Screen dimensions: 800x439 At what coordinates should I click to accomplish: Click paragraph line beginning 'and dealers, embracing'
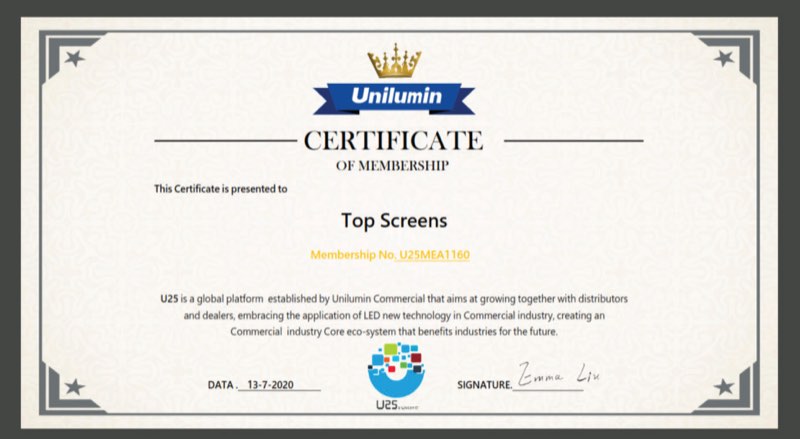pyautogui.click(x=394, y=315)
